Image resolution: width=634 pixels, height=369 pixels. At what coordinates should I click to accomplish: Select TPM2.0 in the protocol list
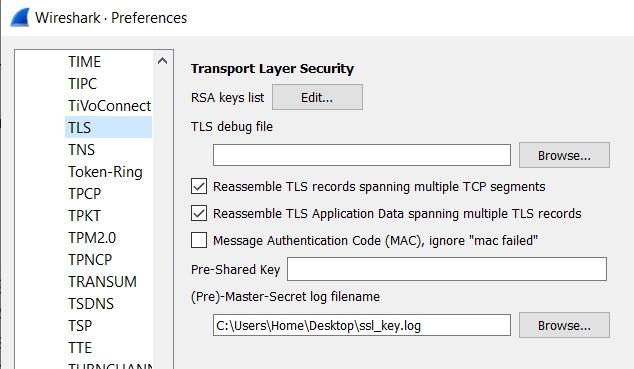point(92,238)
